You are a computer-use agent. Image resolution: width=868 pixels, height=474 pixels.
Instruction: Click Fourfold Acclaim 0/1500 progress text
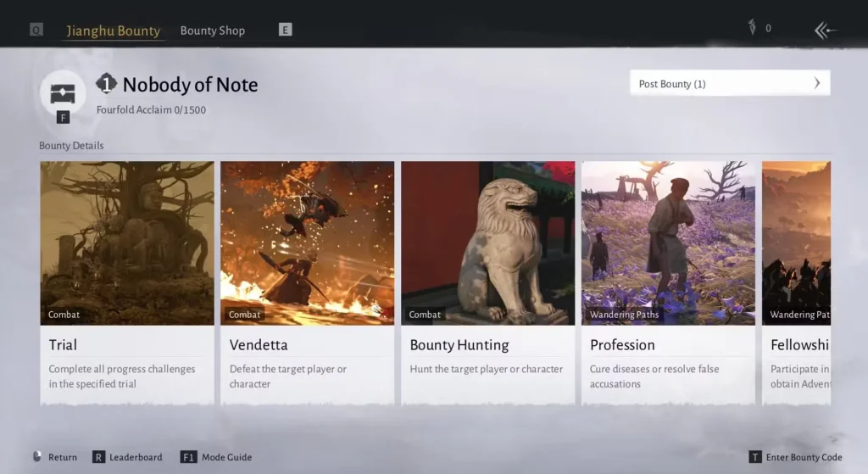click(151, 109)
